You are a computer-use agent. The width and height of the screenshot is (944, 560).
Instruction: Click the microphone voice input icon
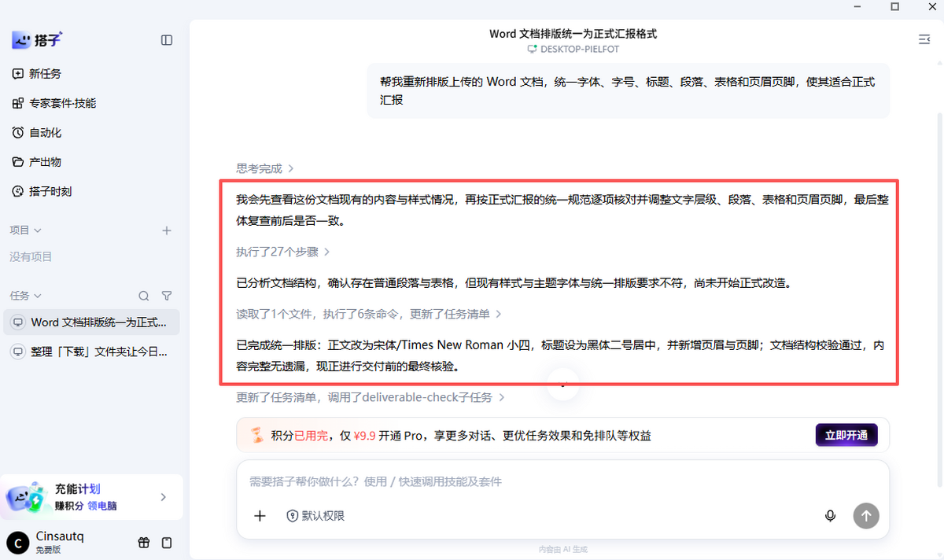[830, 516]
